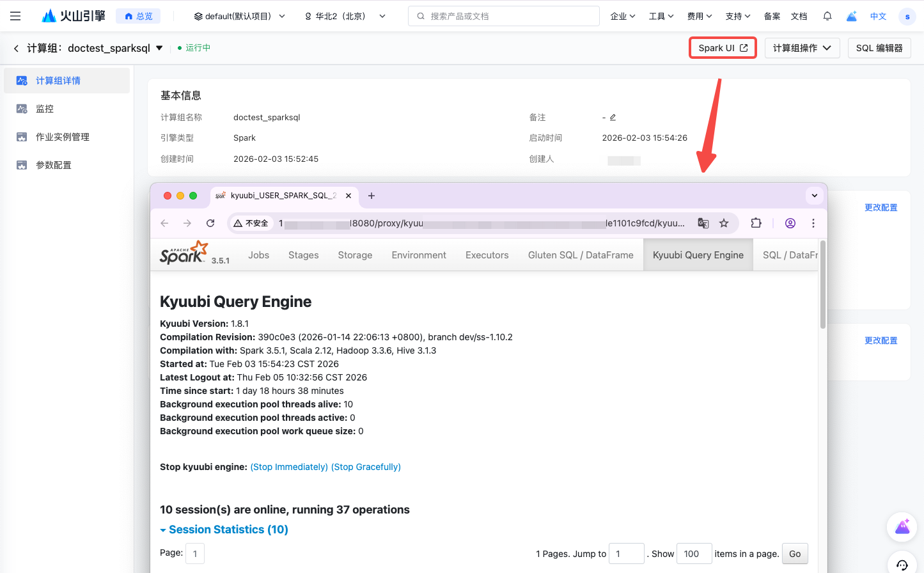The image size is (924, 573).
Task: Select 计算组详情 in the sidebar
Action: pos(67,81)
